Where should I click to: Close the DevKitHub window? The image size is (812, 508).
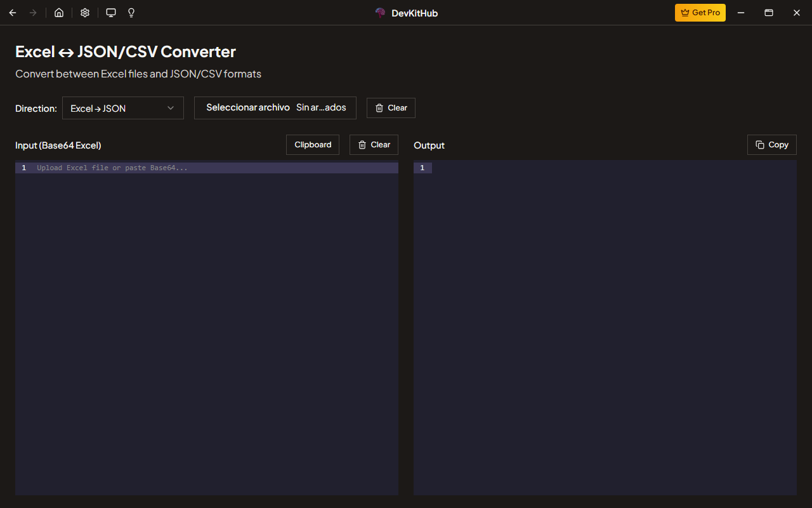[797, 13]
